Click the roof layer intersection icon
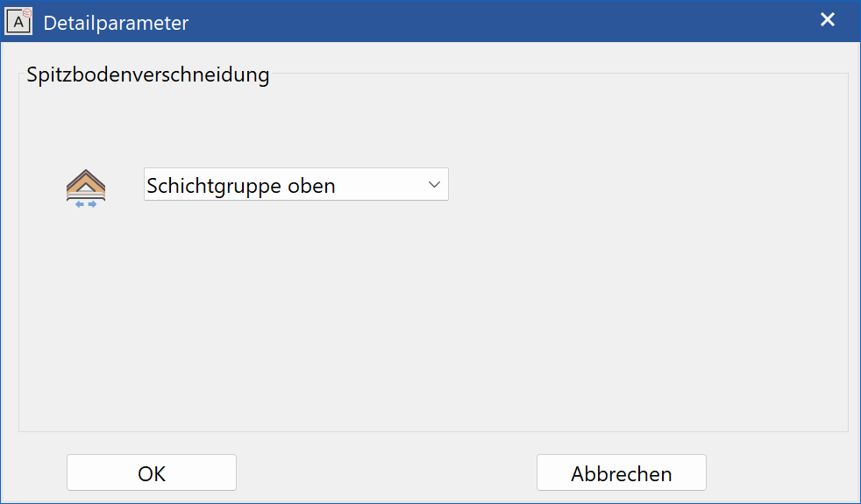The width and height of the screenshot is (861, 504). [x=86, y=188]
